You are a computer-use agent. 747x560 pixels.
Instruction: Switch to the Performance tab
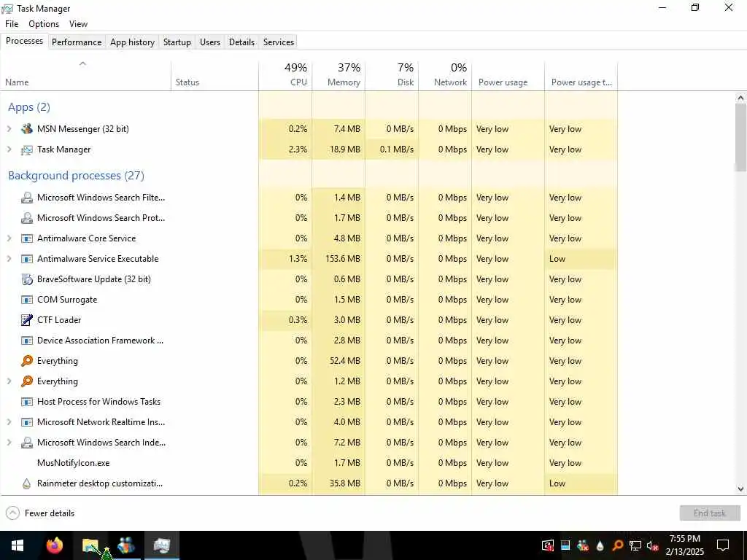[x=77, y=42]
